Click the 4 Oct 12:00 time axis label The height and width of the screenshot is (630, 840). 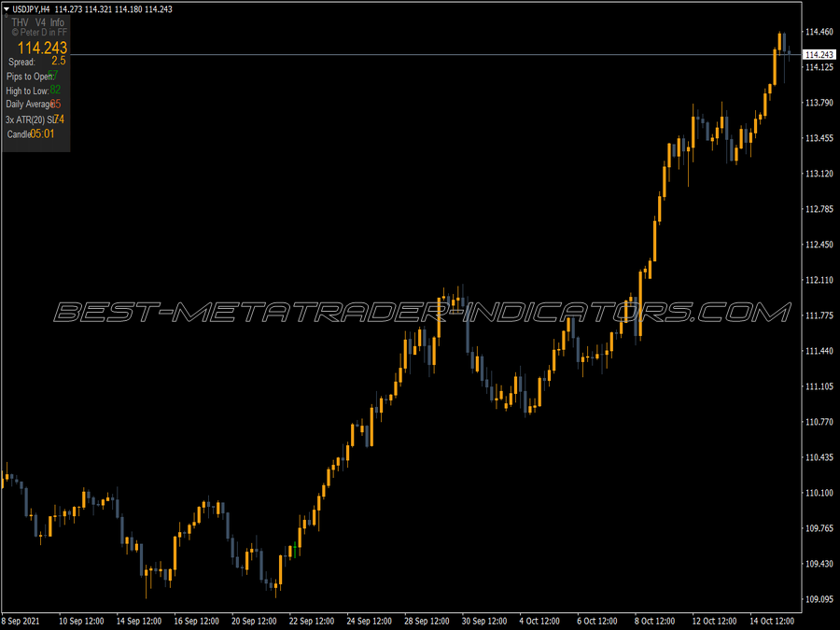tap(539, 621)
